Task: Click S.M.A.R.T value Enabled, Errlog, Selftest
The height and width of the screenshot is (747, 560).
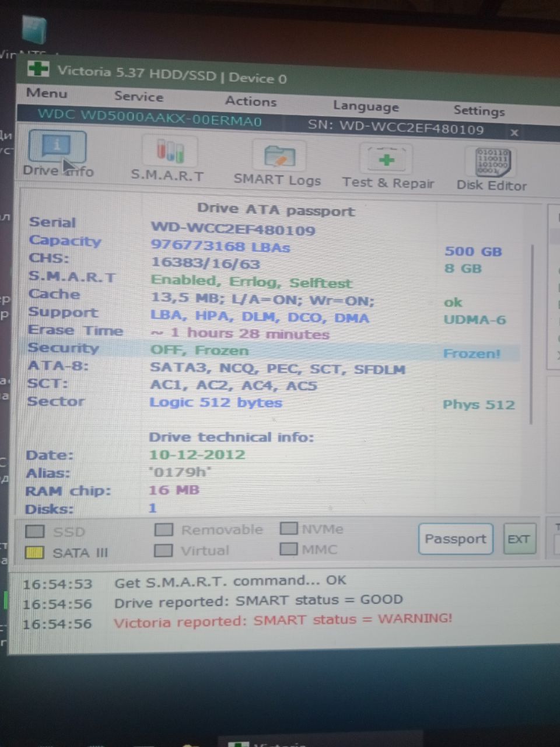Action: pos(251,282)
